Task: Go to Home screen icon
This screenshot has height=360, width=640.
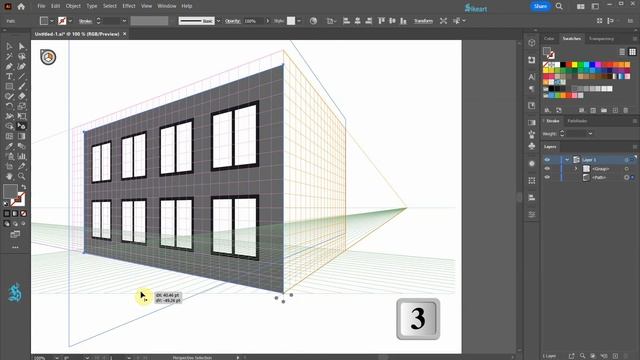Action: [21, 6]
